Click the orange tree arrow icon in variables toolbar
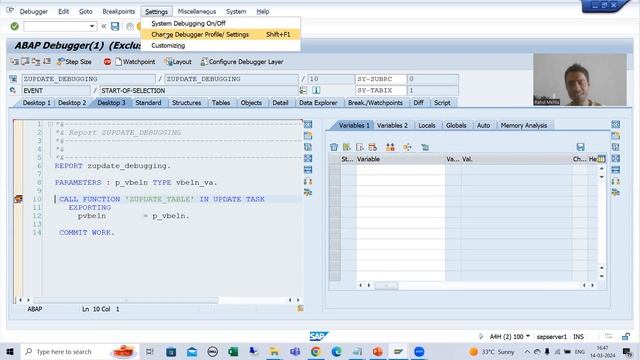This screenshot has height=360, width=640. pos(407,147)
